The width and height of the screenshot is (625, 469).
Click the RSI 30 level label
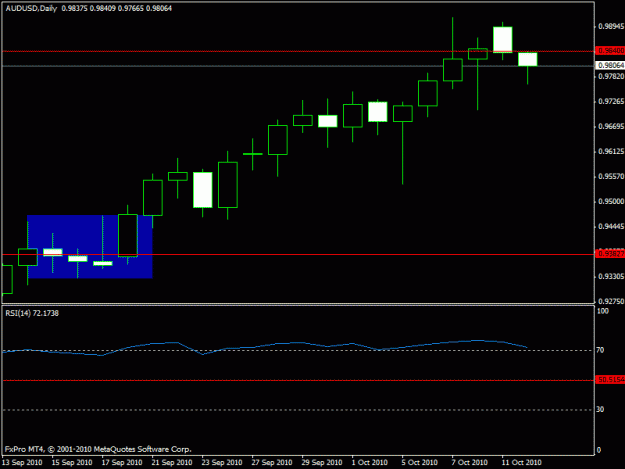coord(600,410)
